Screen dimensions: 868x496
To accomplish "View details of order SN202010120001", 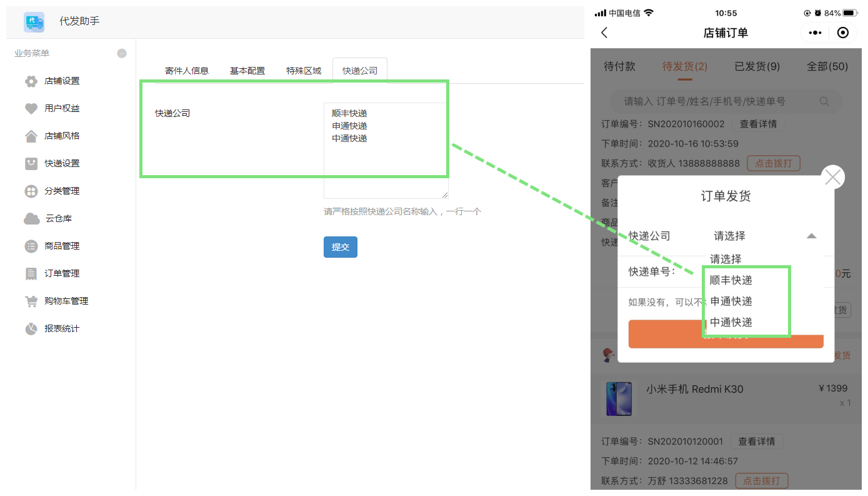I will pyautogui.click(x=757, y=442).
